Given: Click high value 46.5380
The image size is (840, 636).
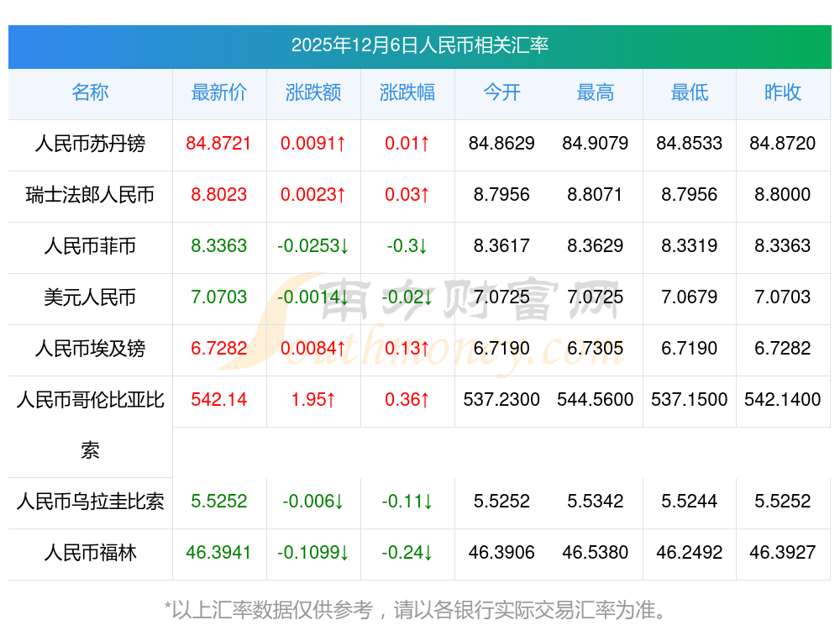Looking at the screenshot, I should (596, 553).
